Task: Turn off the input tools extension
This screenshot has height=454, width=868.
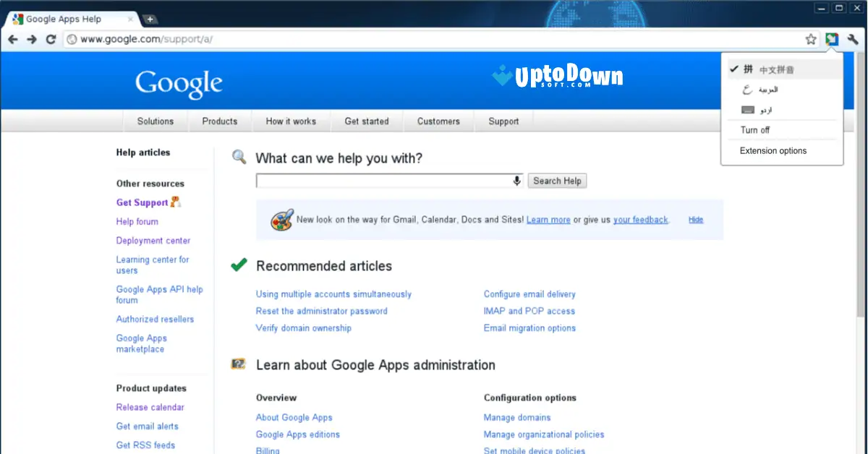Action: click(x=754, y=130)
